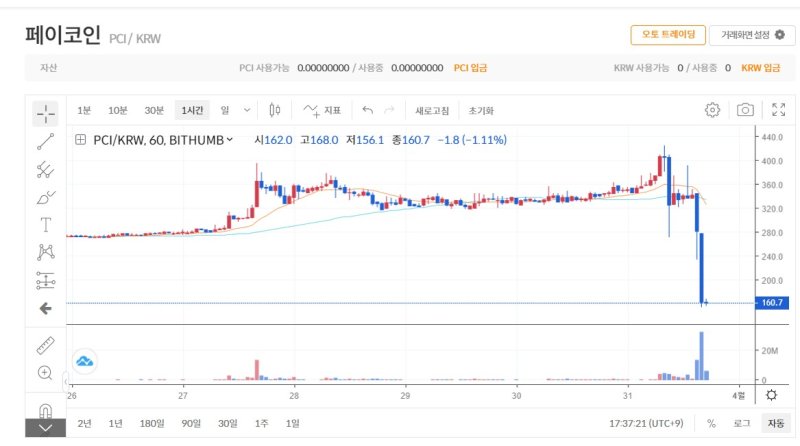Click the 160.7 current price label
This screenshot has height=446, width=800.
[771, 303]
